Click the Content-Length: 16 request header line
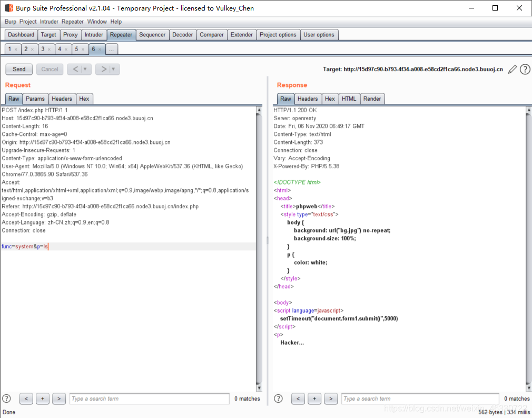Viewport: 532px width, 418px height. pyautogui.click(x=25, y=127)
